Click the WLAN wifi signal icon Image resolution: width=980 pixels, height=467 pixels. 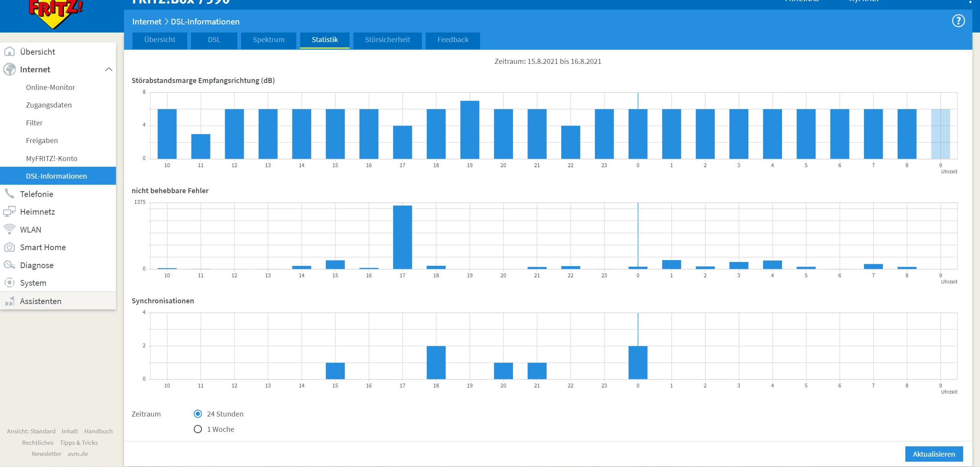(9, 229)
